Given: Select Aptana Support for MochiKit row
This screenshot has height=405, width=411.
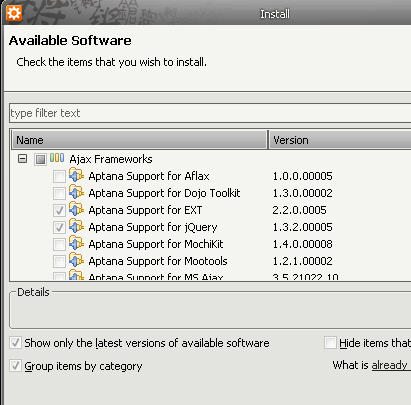Looking at the screenshot, I should [x=156, y=244].
